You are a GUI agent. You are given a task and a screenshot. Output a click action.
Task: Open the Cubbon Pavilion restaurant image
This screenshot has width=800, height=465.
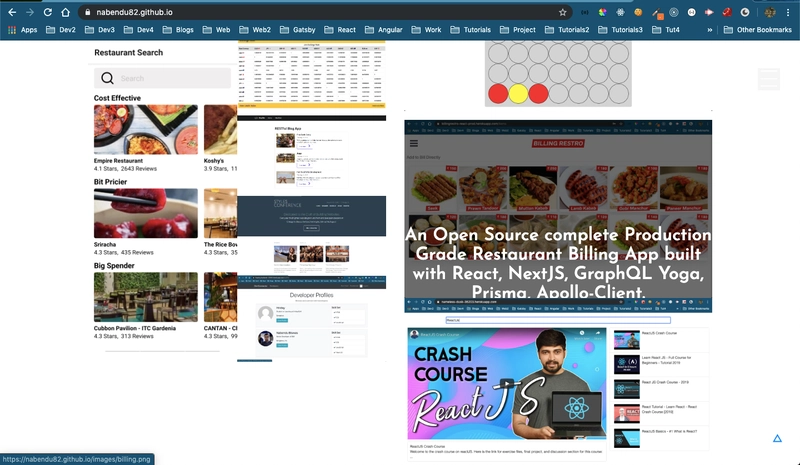click(146, 297)
